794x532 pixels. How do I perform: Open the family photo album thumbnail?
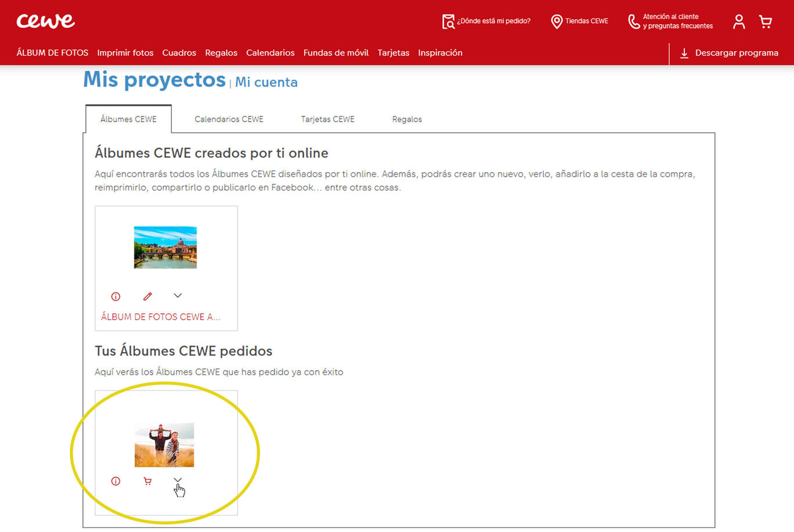164,445
